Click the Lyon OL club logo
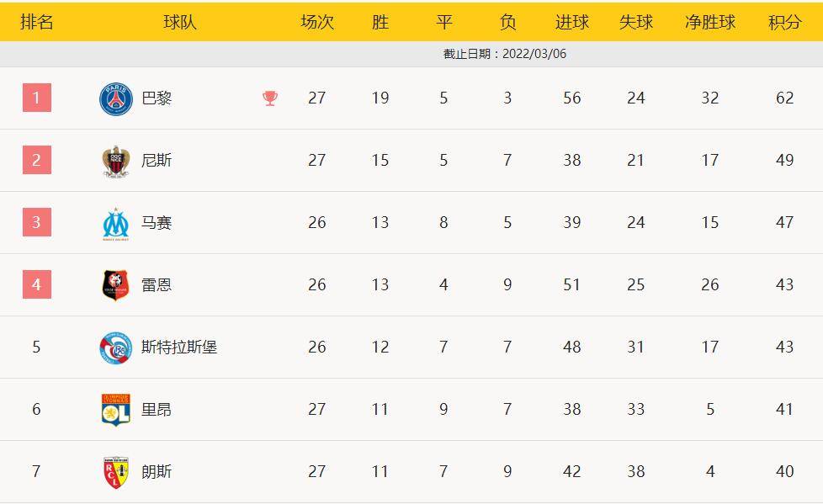The image size is (823, 504). click(116, 410)
